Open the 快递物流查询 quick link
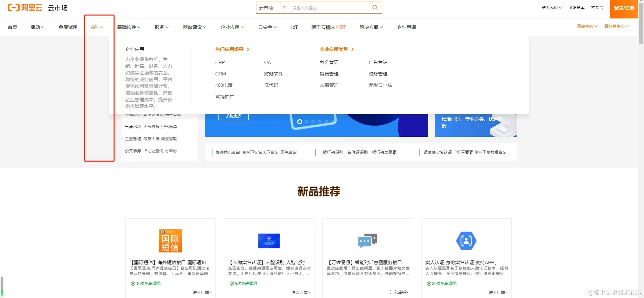This screenshot has height=298, width=644. (228, 153)
